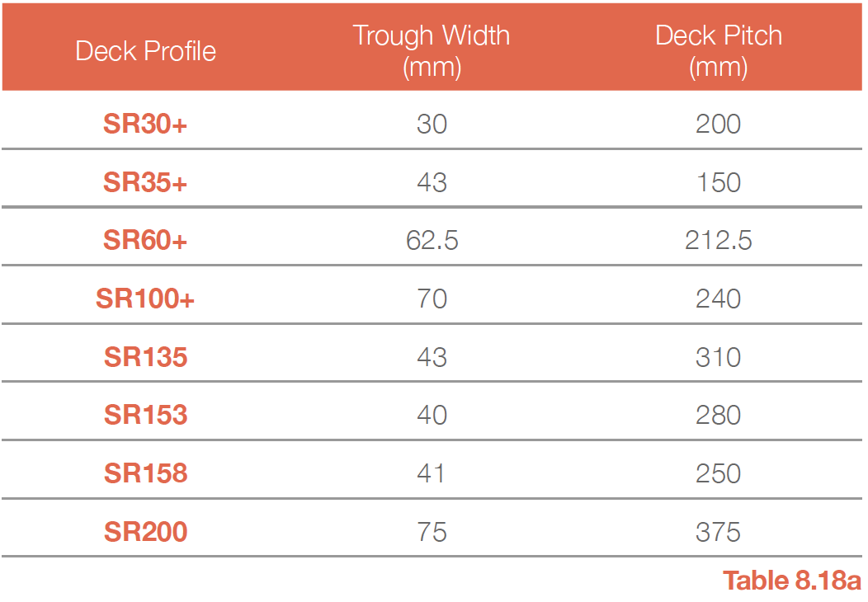Select the SR200 deck profile label
The height and width of the screenshot is (602, 868).
pos(145,532)
